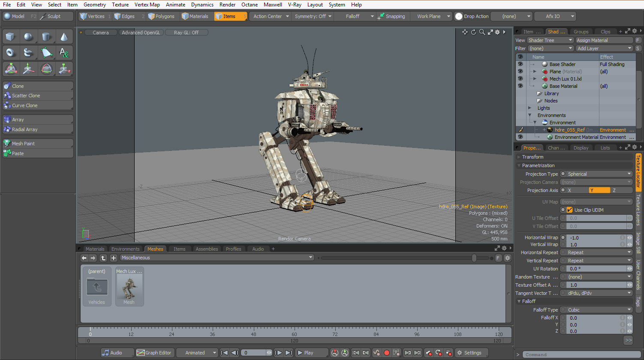Go up one level in preset browser

[x=103, y=258]
